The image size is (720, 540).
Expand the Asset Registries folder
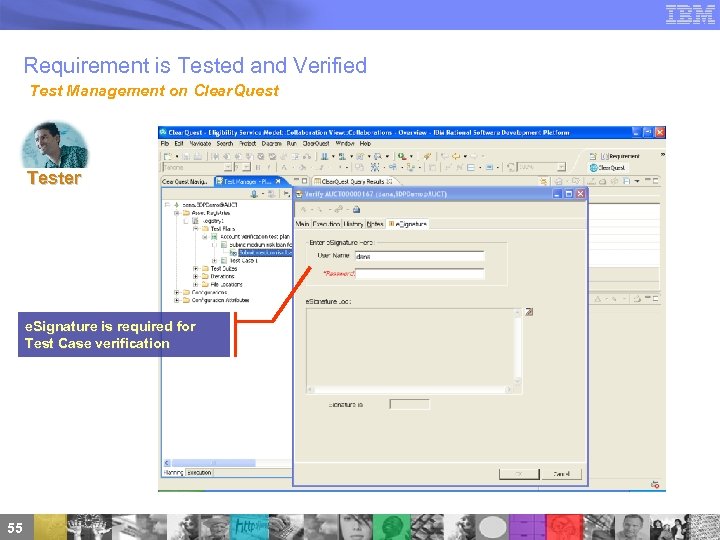pos(177,213)
